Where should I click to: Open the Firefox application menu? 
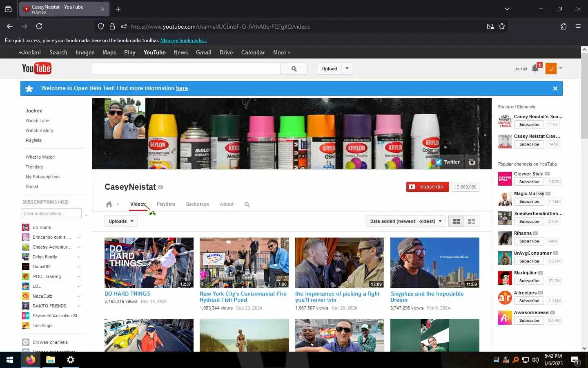click(578, 26)
